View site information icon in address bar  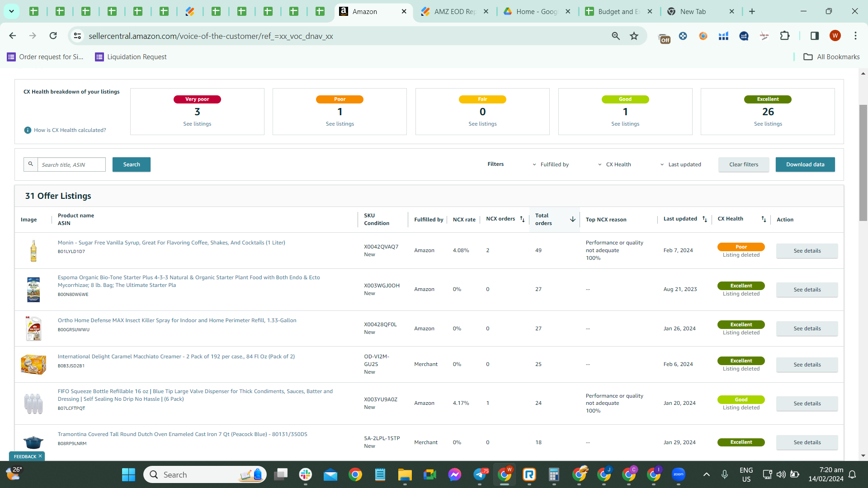[x=78, y=36]
